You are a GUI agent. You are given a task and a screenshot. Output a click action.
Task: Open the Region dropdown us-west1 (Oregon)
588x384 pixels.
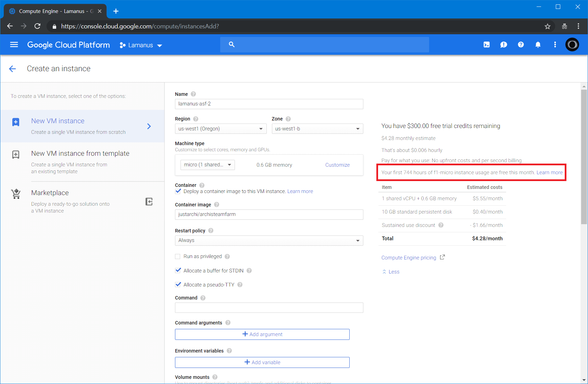coord(221,129)
